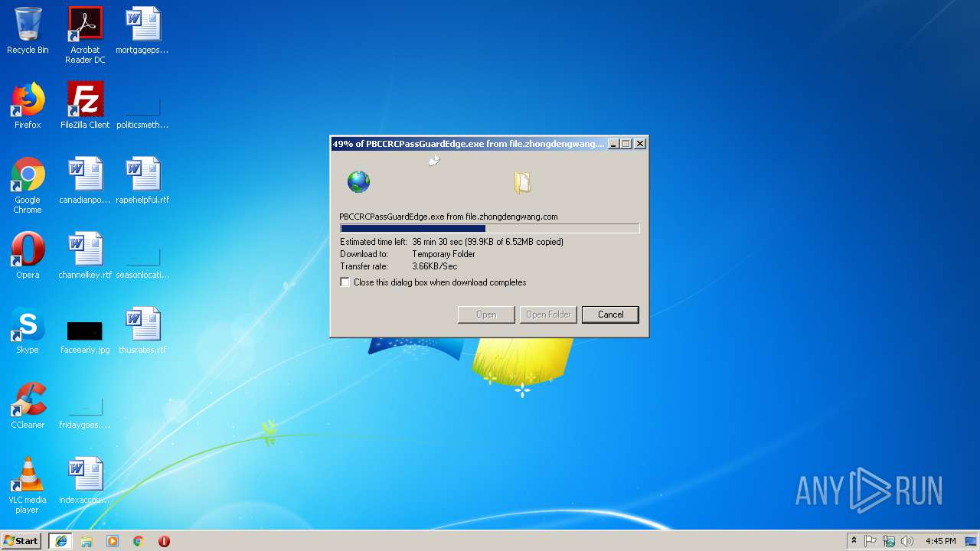980x551 pixels.
Task: Cancel the file download
Action: [610, 315]
